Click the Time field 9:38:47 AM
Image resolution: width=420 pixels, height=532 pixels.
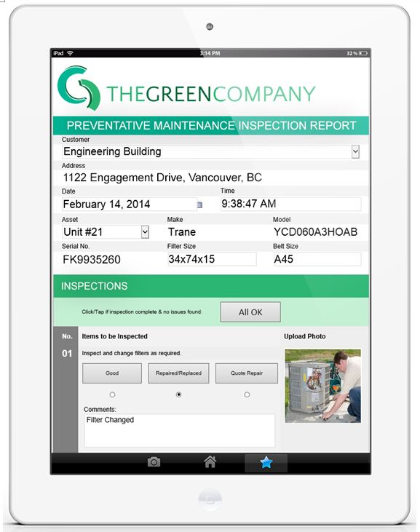coord(290,204)
